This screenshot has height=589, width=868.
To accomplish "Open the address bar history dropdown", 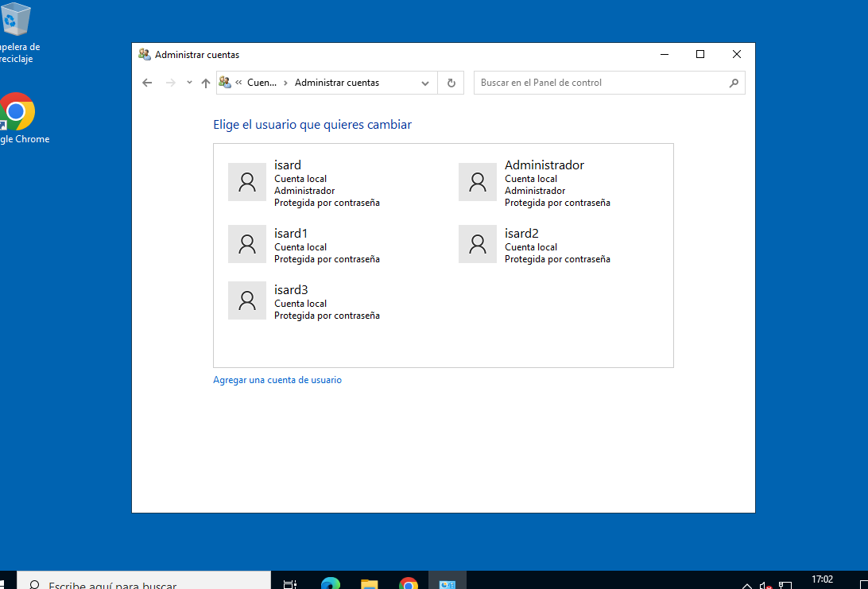I will coord(425,83).
